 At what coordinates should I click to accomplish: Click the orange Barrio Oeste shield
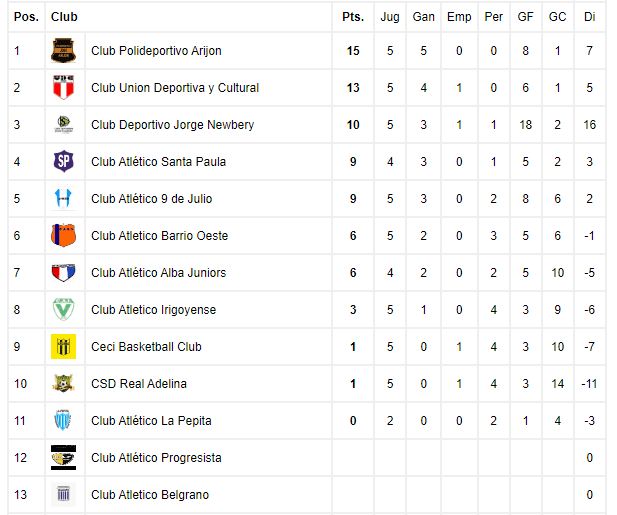(x=63, y=235)
